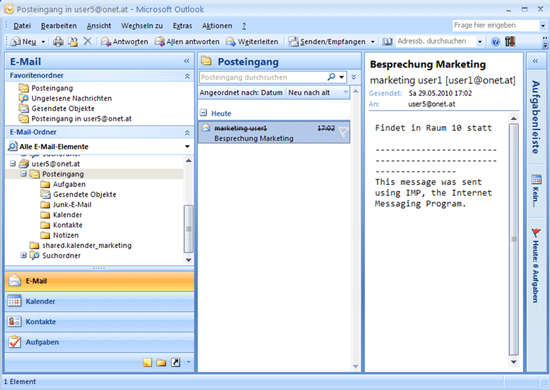Delete message with the X icon
This screenshot has height=390, width=550.
click(87, 41)
